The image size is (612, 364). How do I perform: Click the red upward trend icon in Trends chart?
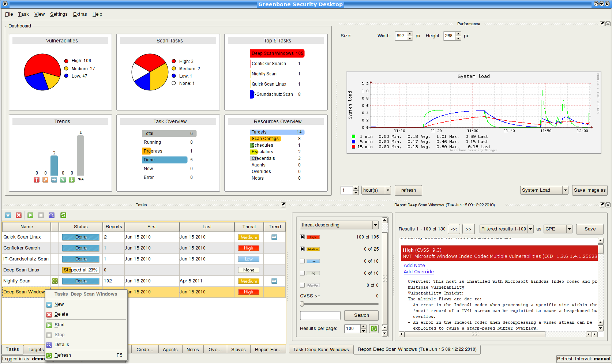[x=37, y=180]
